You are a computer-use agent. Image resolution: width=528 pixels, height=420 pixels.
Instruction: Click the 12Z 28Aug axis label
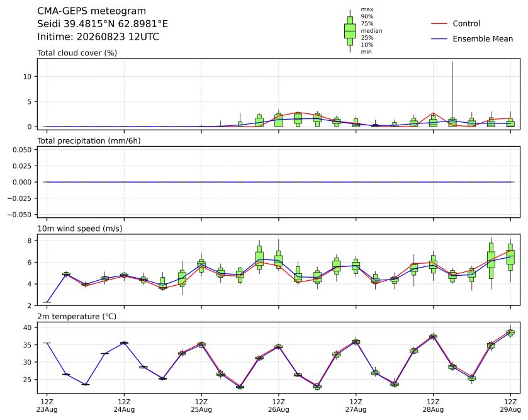pyautogui.click(x=433, y=406)
